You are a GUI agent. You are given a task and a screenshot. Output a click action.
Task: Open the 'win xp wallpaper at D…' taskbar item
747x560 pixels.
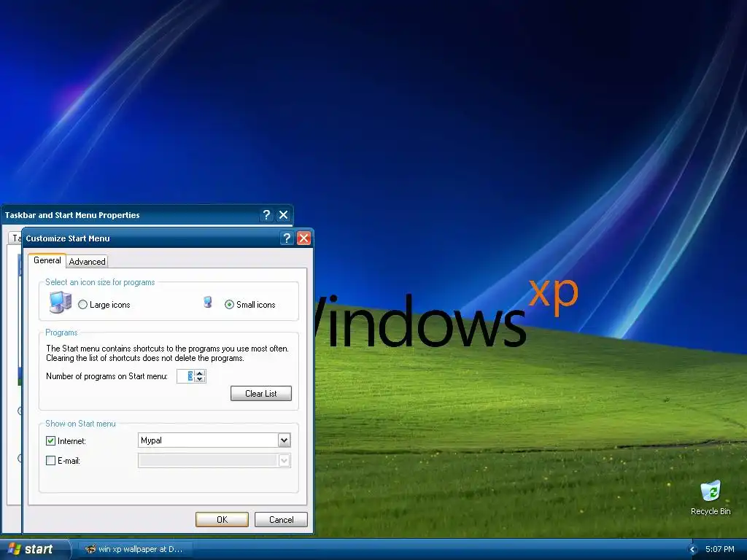point(135,549)
